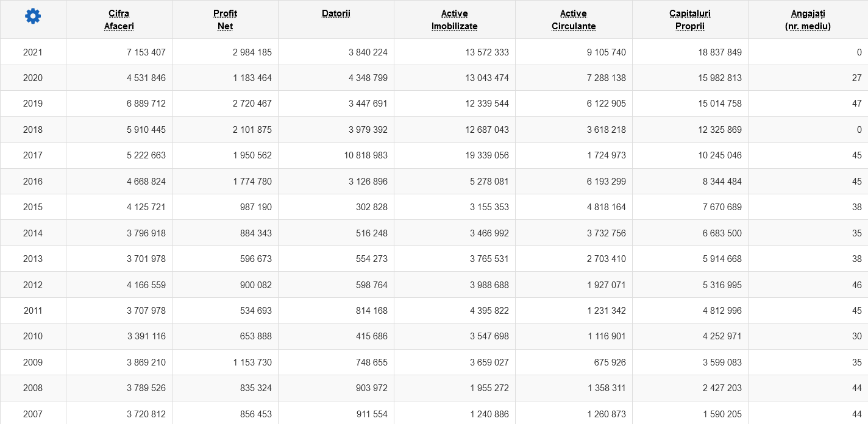Image resolution: width=868 pixels, height=424 pixels.
Task: Select the 2008 year cell
Action: tap(33, 388)
